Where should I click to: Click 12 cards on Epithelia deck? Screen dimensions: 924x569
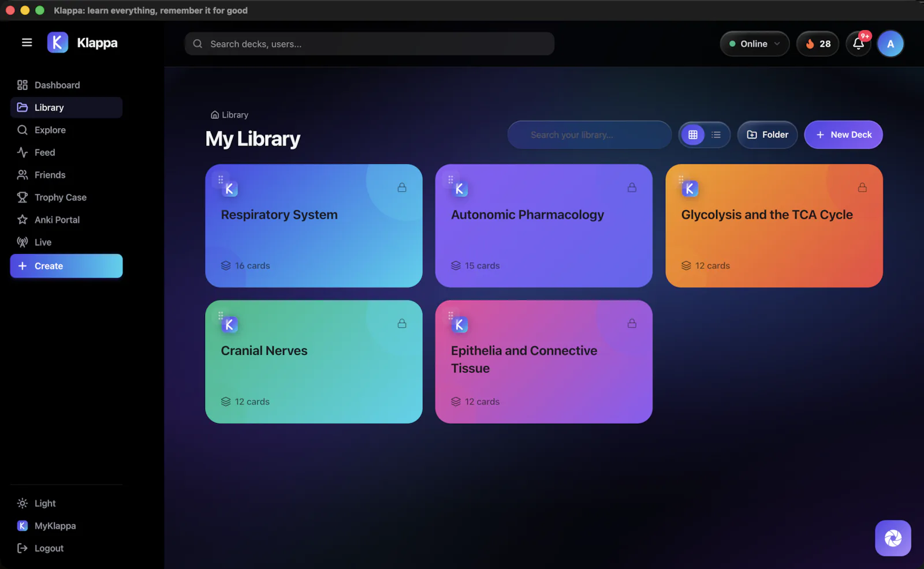[x=475, y=402]
